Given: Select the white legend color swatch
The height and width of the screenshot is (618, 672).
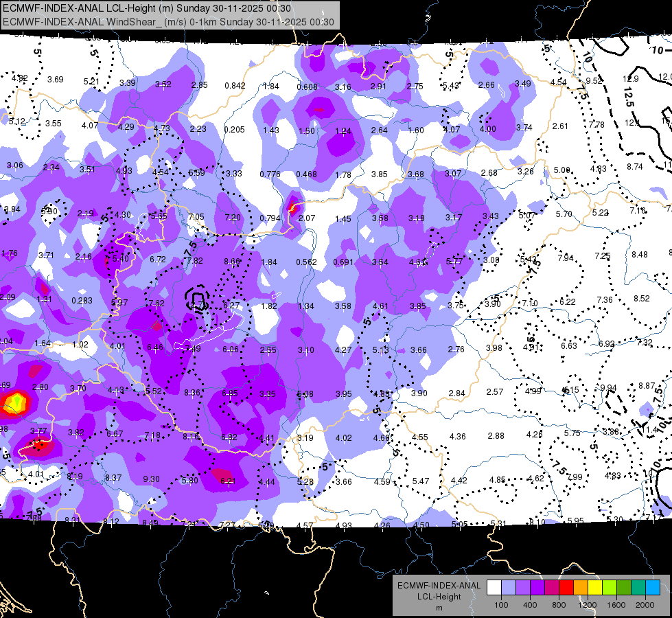Looking at the screenshot, I should pos(494,588).
